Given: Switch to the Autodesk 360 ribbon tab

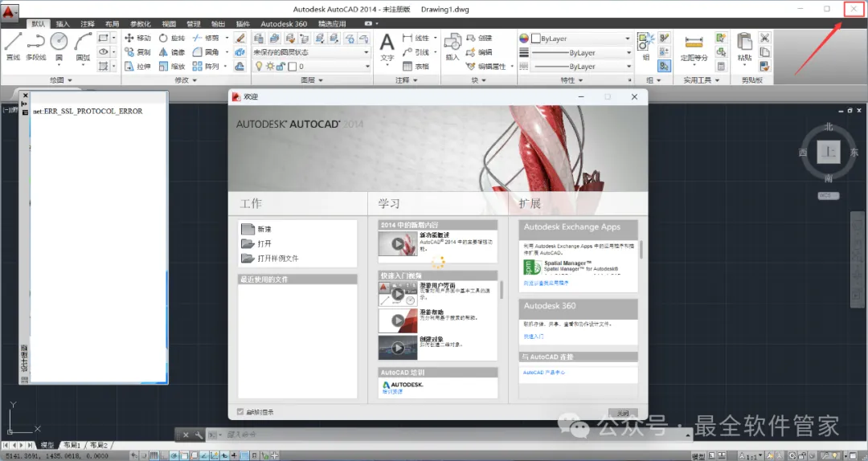Looking at the screenshot, I should click(284, 24).
